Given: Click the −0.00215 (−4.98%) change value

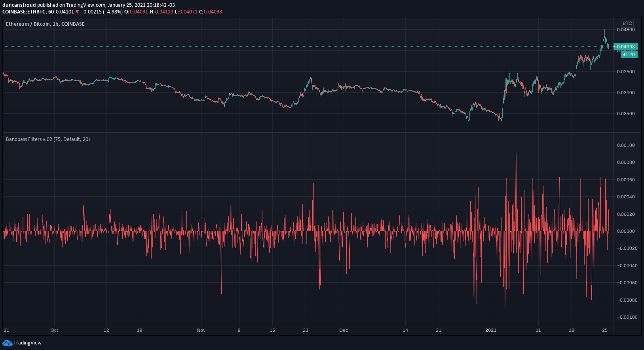Looking at the screenshot, I should click(102, 12).
